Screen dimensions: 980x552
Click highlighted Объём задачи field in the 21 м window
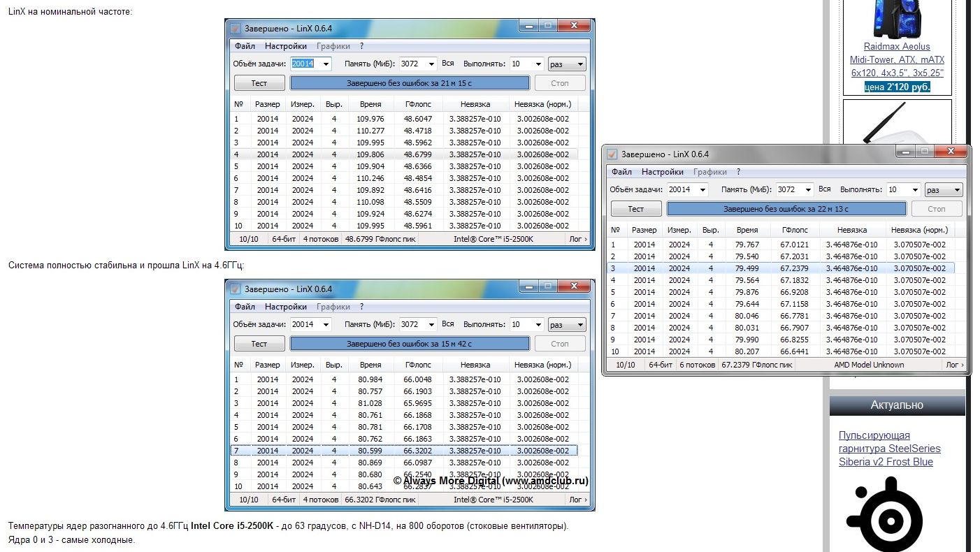tap(311, 64)
